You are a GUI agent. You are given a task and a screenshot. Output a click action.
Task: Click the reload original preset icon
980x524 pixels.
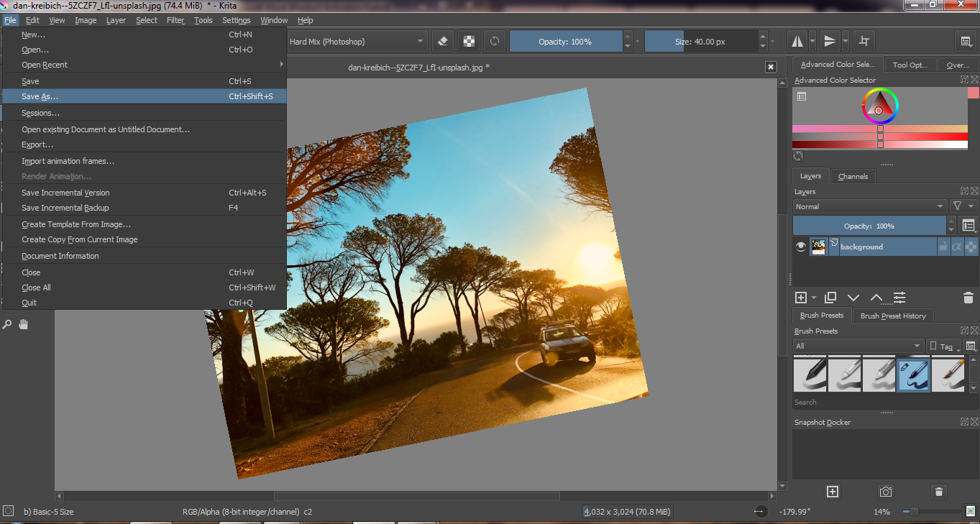(x=495, y=41)
